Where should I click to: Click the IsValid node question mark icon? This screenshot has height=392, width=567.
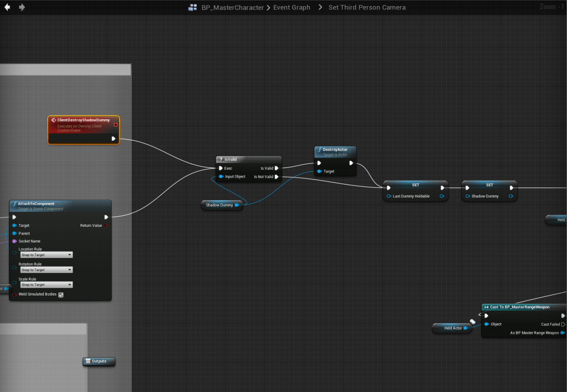[221, 159]
